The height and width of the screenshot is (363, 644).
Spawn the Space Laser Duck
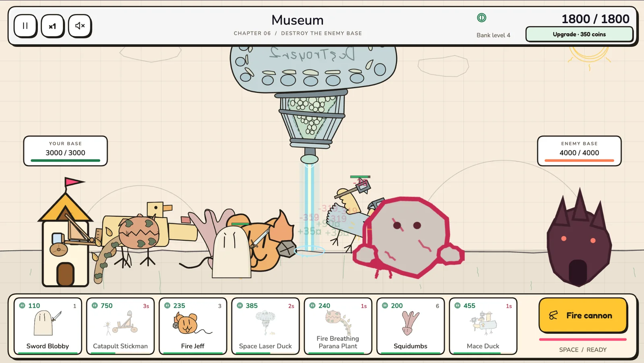pos(265,326)
